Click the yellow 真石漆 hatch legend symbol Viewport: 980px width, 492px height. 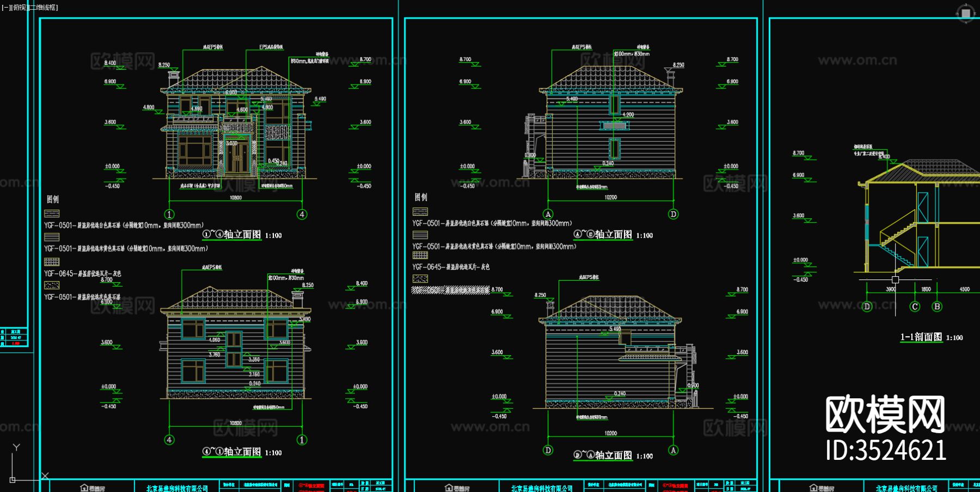52,237
